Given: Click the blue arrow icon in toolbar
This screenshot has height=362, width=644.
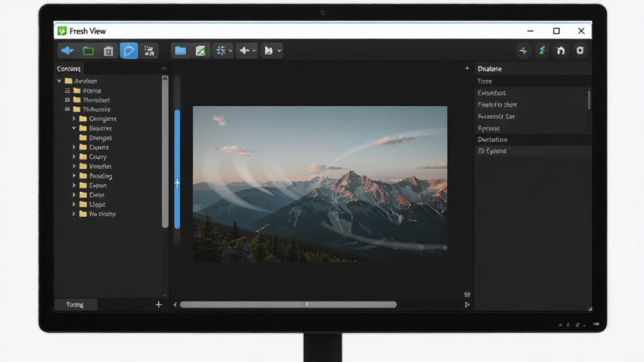Looking at the screenshot, I should pos(67,51).
